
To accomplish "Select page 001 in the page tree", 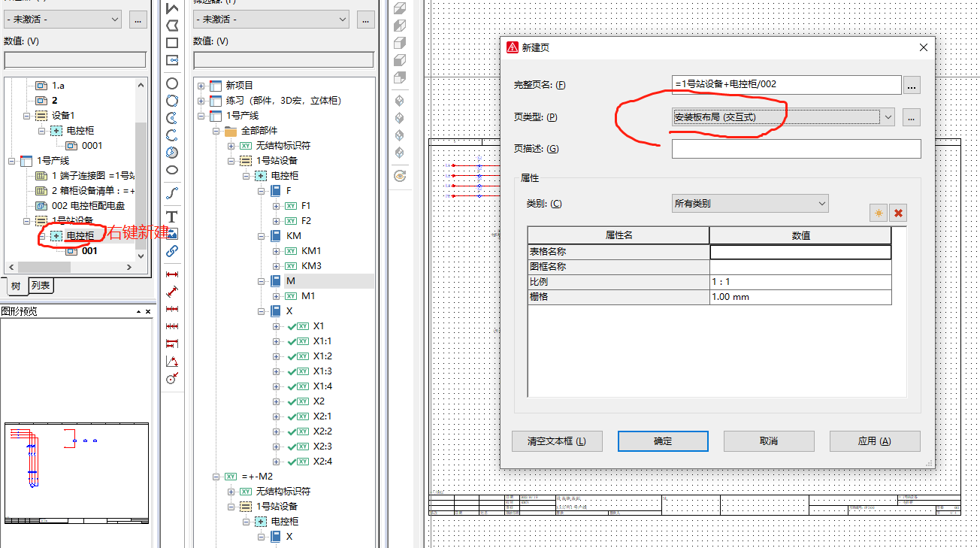I will pos(89,251).
